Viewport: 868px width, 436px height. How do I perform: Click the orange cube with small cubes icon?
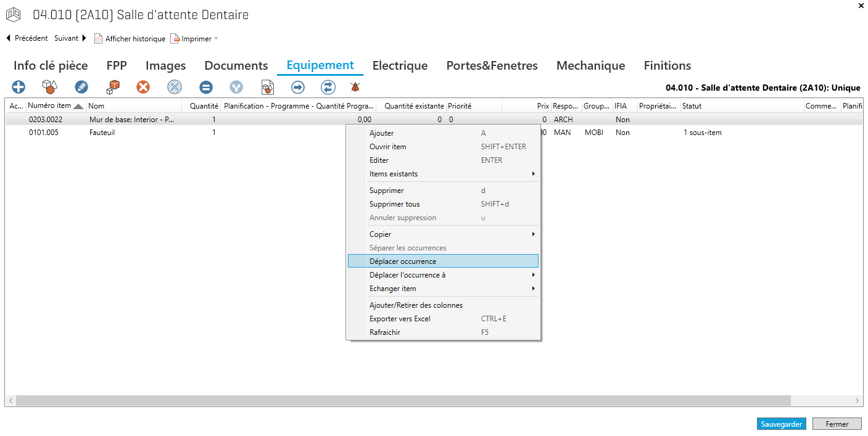[112, 87]
